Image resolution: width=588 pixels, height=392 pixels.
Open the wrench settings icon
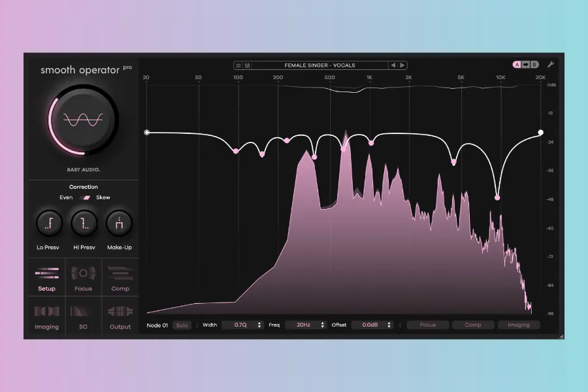pyautogui.click(x=551, y=65)
